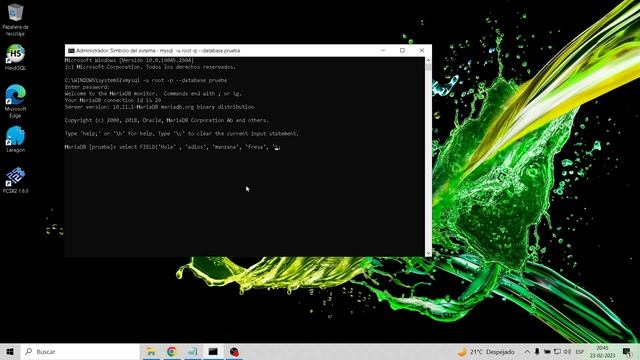Screen dimensions: 640x360
Task: Click the console vertical scrollbar thumb
Action: [428, 68]
